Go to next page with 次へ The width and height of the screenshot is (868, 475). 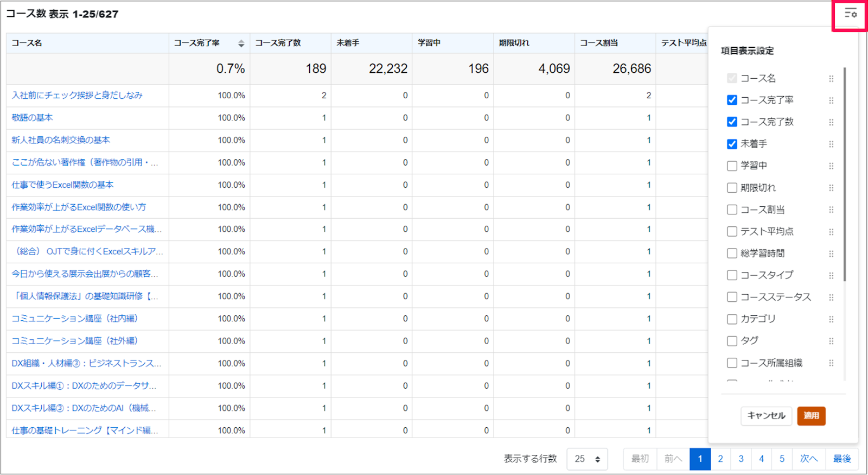pos(809,459)
